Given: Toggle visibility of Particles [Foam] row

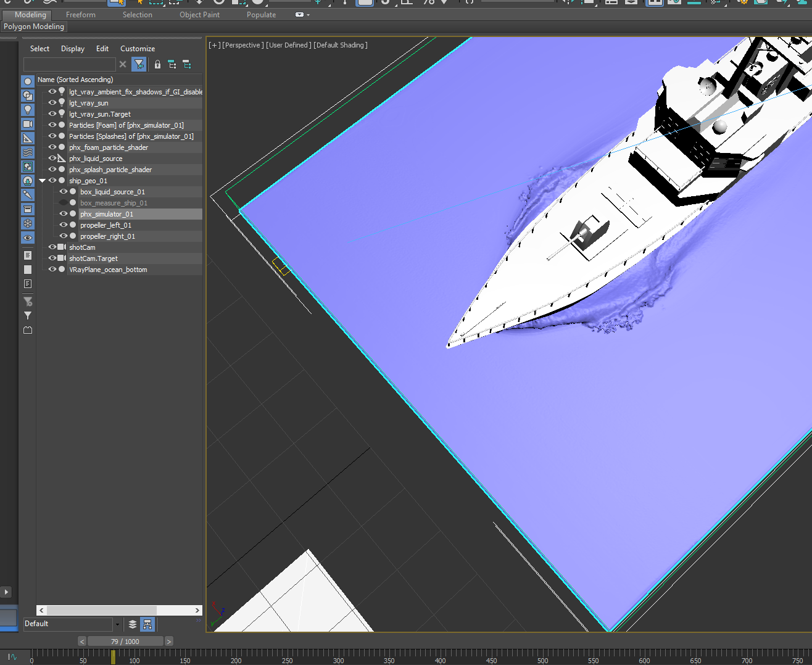Looking at the screenshot, I should pos(52,125).
